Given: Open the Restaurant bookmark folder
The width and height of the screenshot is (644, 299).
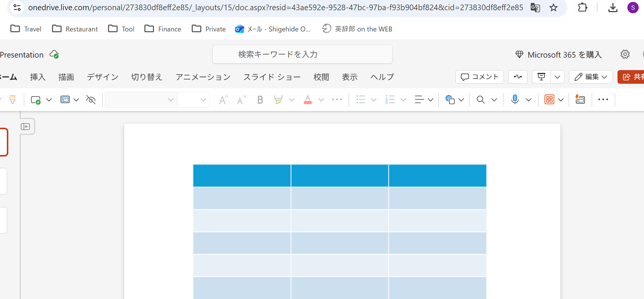Looking at the screenshot, I should click(x=75, y=29).
